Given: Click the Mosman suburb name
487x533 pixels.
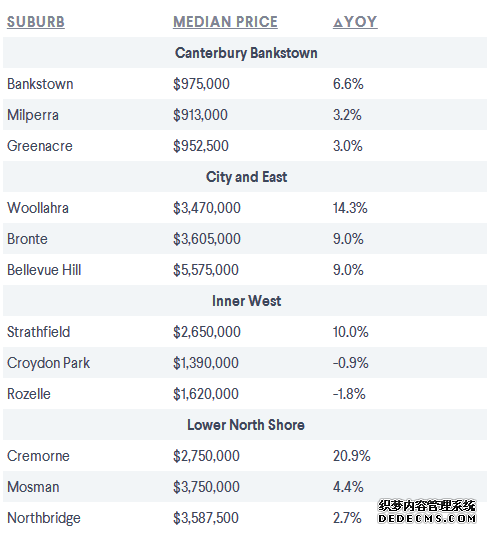Looking at the screenshot, I should 33,487.
